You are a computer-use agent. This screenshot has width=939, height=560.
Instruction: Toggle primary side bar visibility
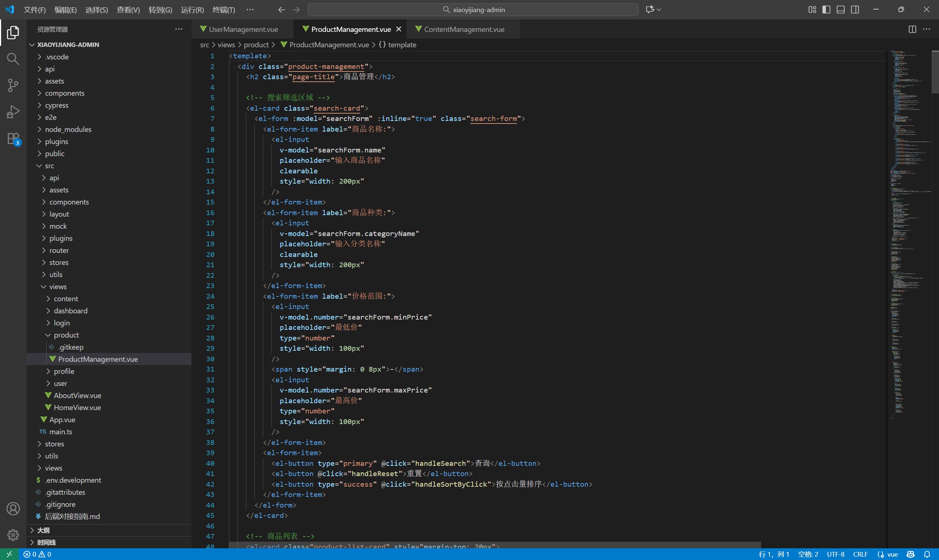[826, 10]
